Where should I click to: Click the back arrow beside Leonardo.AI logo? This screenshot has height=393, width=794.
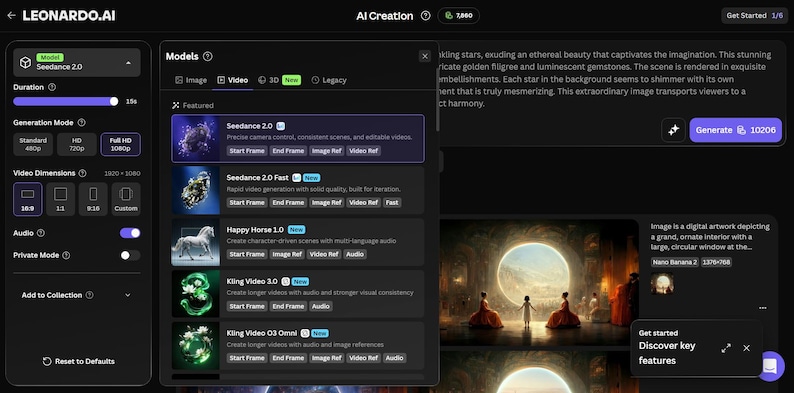[x=11, y=16]
